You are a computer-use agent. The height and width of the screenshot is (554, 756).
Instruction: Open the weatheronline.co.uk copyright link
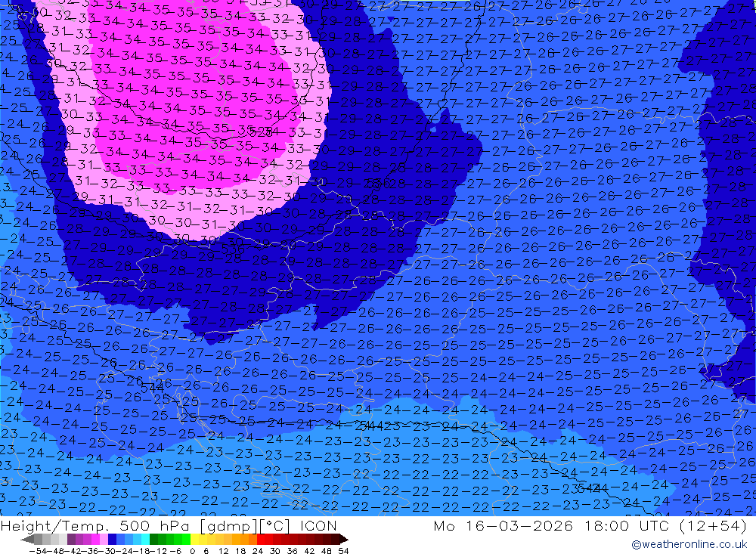click(689, 544)
